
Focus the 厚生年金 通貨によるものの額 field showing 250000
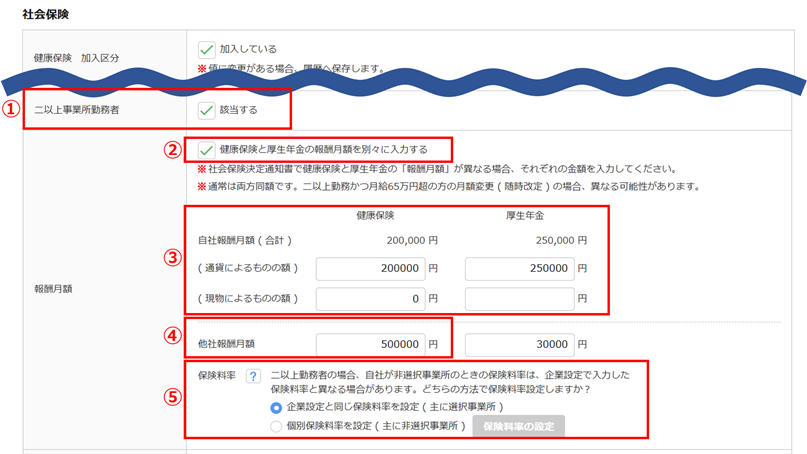(520, 269)
